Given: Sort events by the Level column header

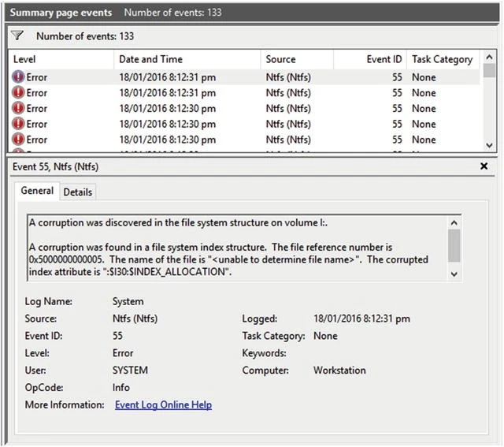Looking at the screenshot, I should point(25,59).
